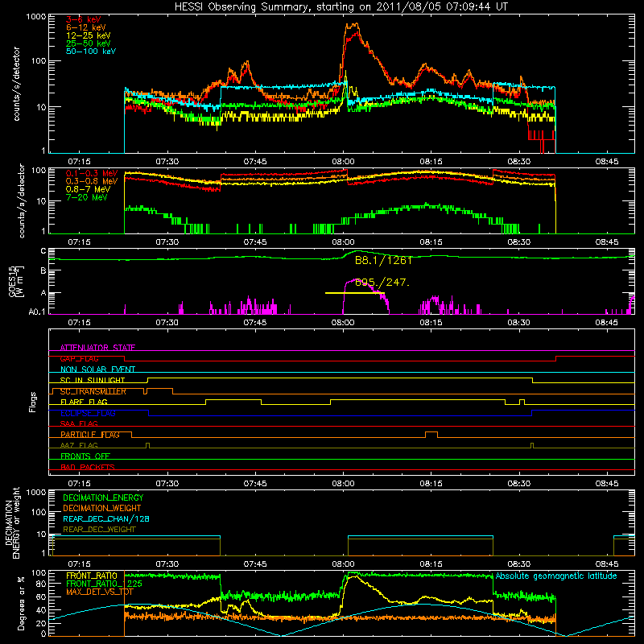
Task: Click the '0.3-0.8 MeV' legend entry
Action: (x=92, y=182)
